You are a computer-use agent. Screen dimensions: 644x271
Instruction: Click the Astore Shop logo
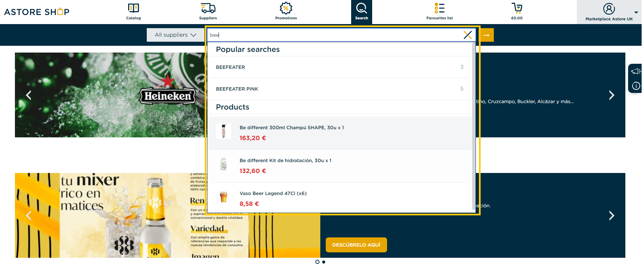click(x=37, y=12)
